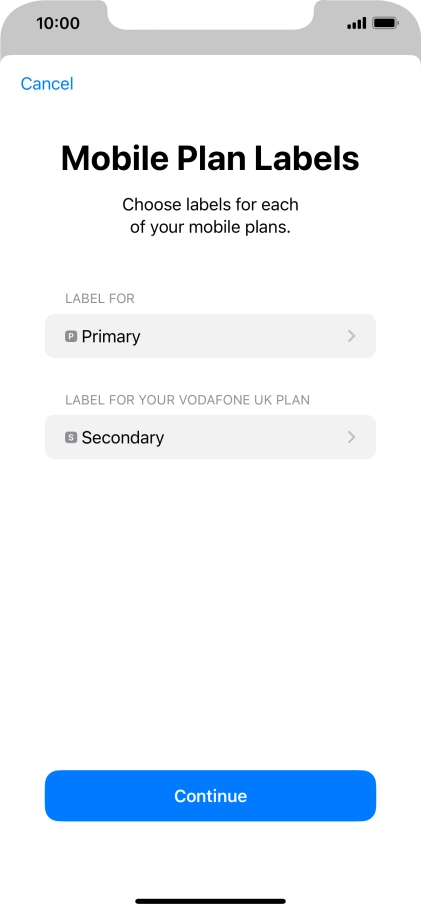Click the home indicator bar
Viewport: 421px width, 912px height.
click(210, 902)
